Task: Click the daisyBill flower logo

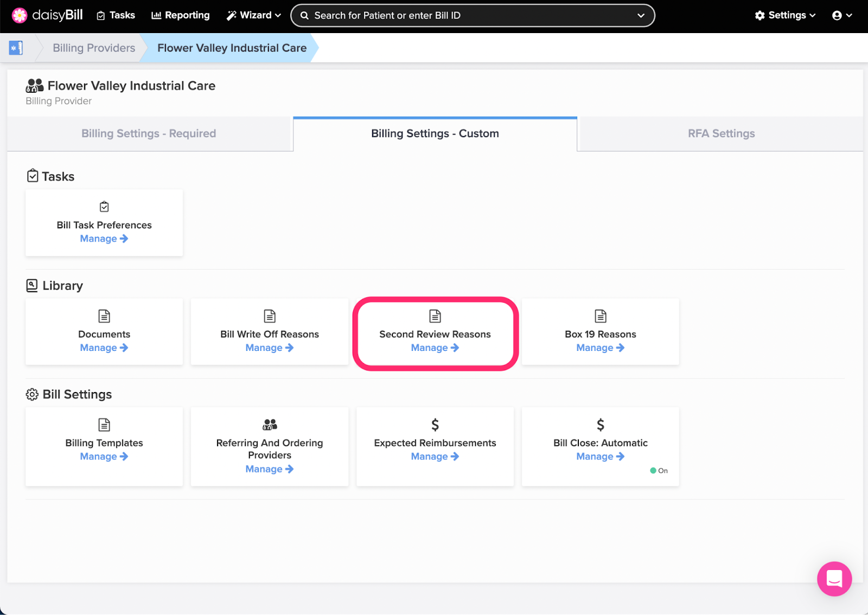Action: click(20, 15)
